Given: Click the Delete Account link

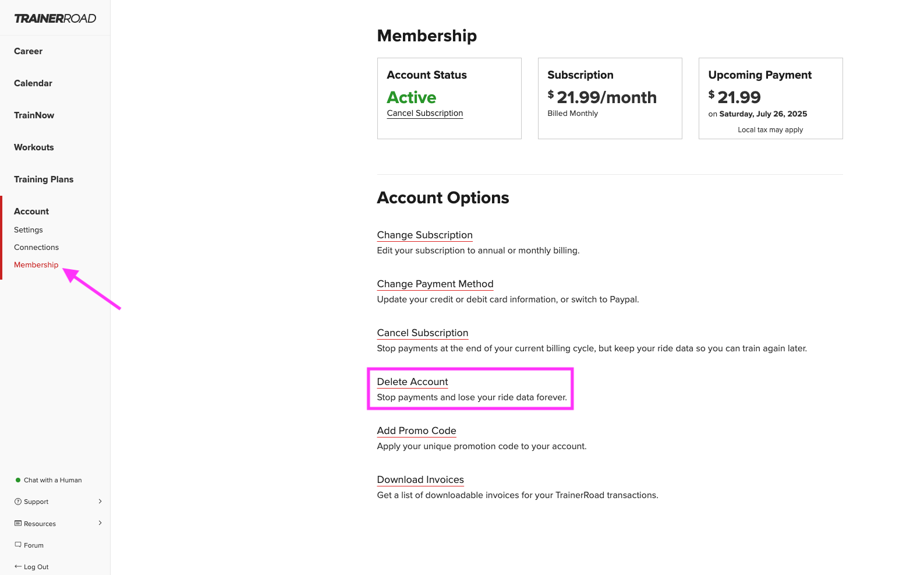Looking at the screenshot, I should (413, 382).
